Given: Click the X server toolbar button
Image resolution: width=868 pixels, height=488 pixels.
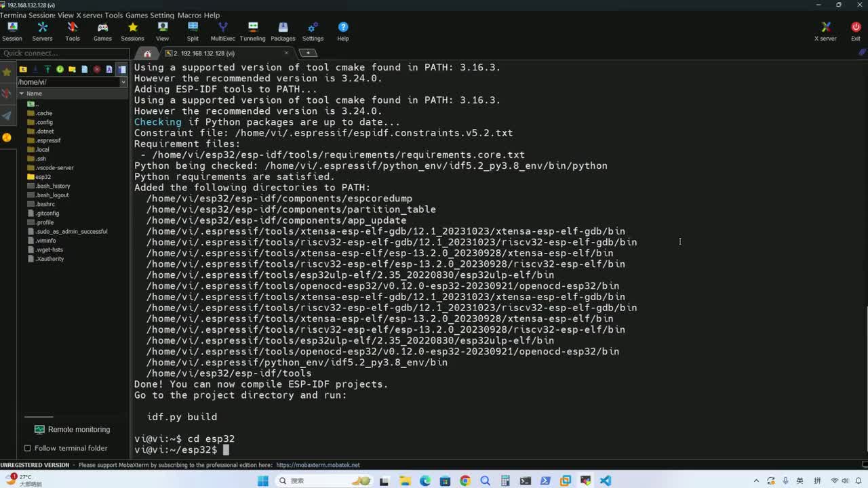Looking at the screenshot, I should pyautogui.click(x=825, y=31).
